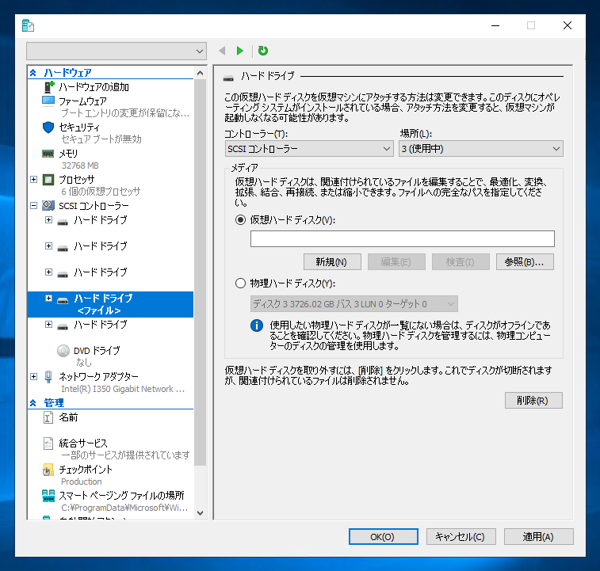The height and width of the screenshot is (571, 600).
Task: Expand the second ハード ドライブ node
Action: (49, 246)
